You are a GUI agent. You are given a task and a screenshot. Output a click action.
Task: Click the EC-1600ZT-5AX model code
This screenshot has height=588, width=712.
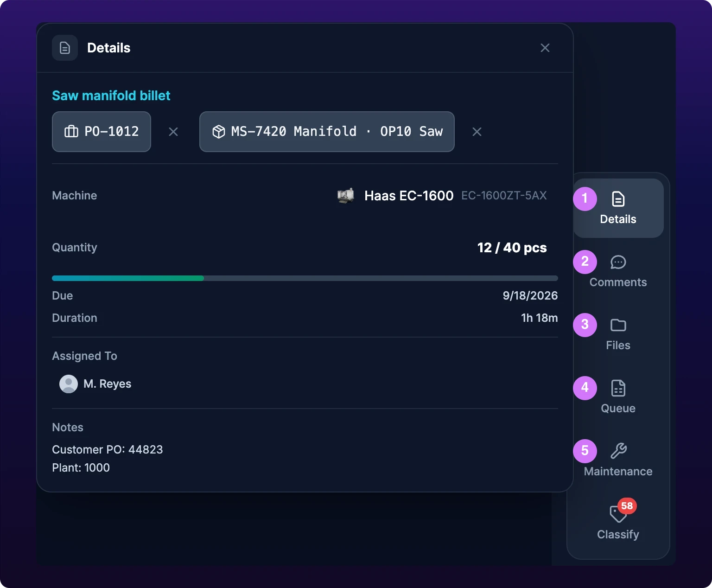click(504, 196)
